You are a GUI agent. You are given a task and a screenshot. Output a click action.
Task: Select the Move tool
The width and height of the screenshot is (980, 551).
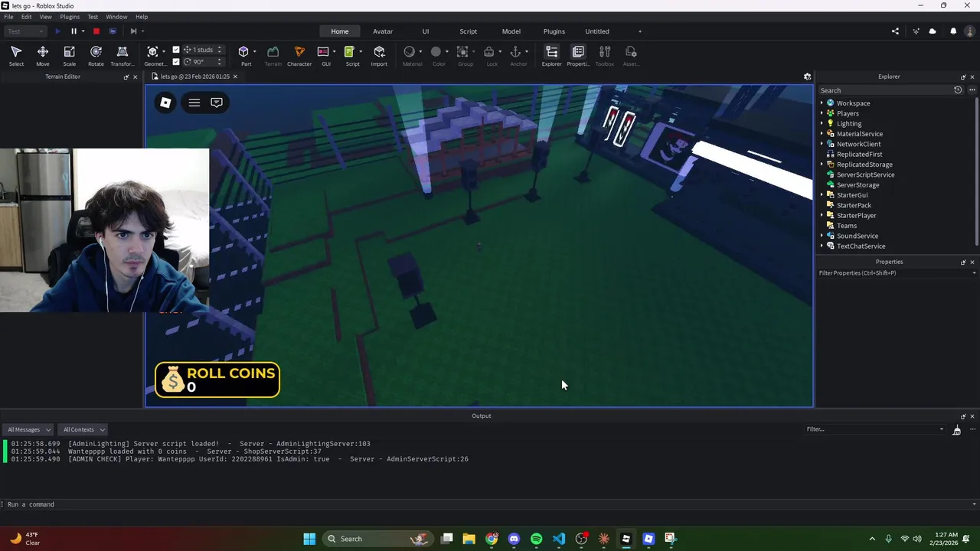43,55
